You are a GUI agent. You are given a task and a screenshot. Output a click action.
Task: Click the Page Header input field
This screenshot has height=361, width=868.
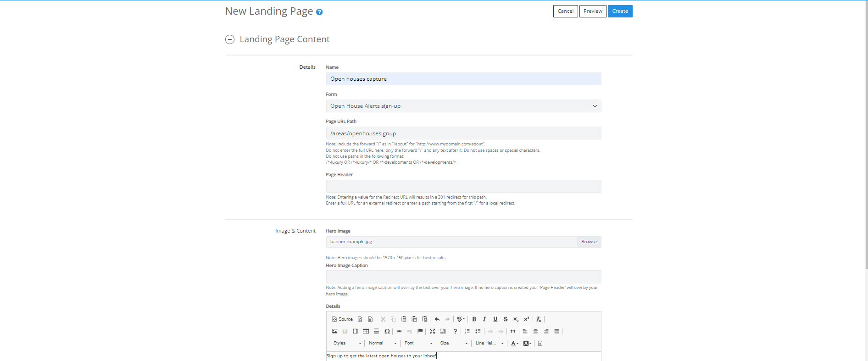(463, 186)
